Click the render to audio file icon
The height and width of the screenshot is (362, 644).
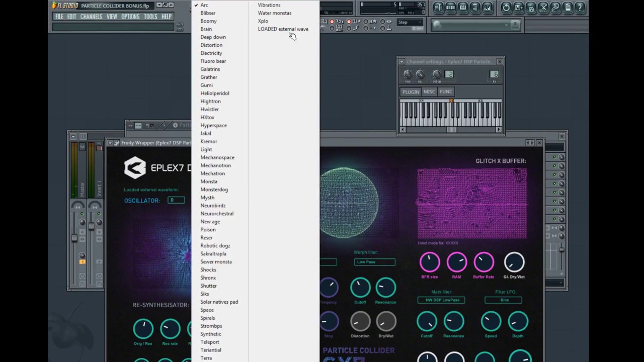531,8
